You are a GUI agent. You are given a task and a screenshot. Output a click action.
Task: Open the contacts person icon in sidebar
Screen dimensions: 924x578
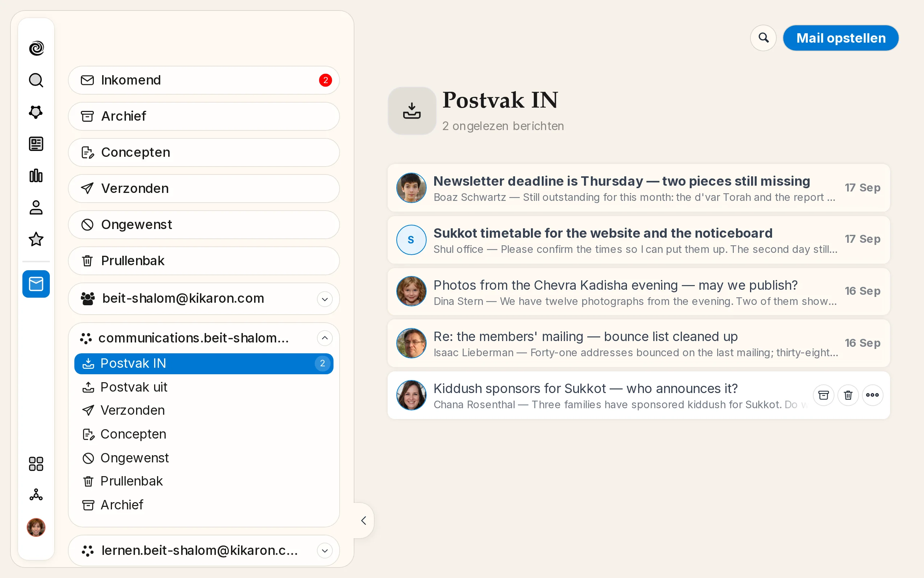click(36, 208)
